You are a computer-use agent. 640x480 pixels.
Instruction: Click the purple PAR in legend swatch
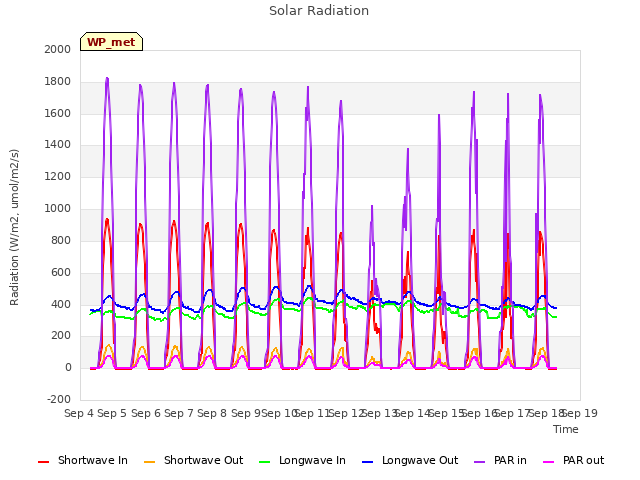(480, 462)
